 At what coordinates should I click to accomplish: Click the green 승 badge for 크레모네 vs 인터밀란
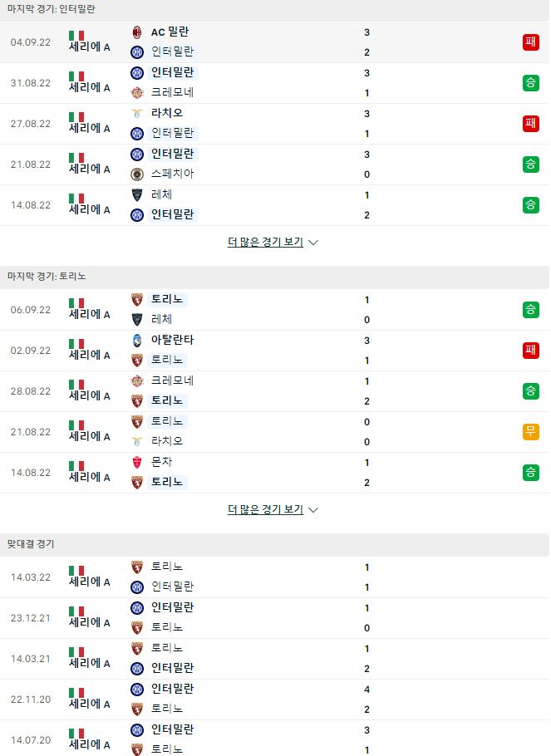click(x=531, y=83)
